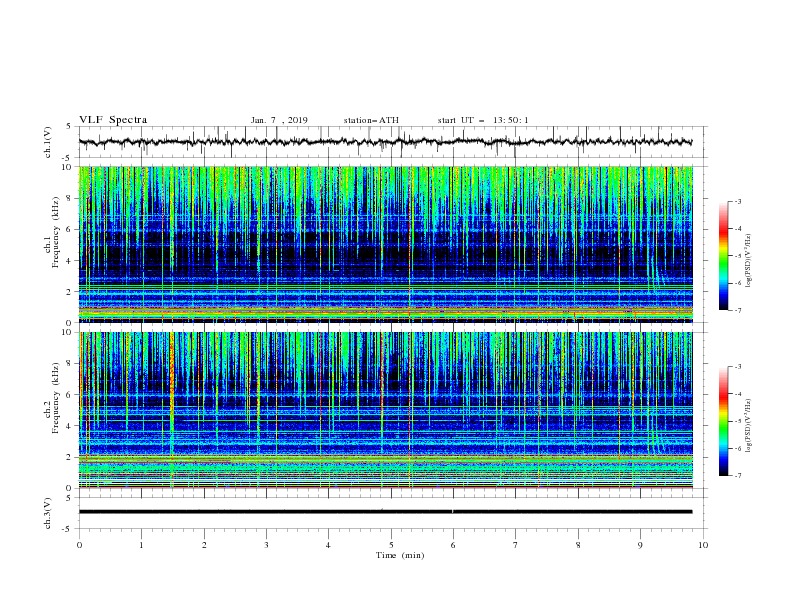Click the ch.1 voltage waveform trace
792x612 pixels.
385,142
